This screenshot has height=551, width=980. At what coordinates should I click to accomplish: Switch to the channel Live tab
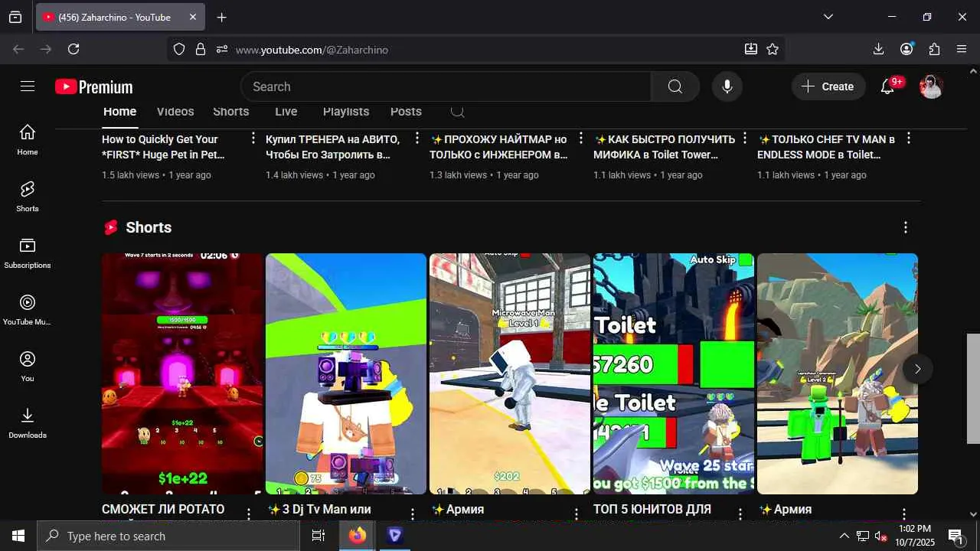coord(286,112)
